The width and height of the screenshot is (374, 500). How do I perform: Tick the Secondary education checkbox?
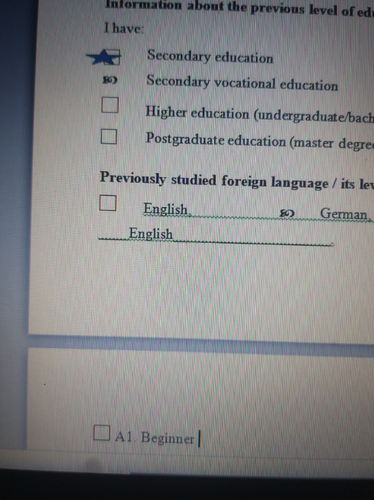[112, 57]
